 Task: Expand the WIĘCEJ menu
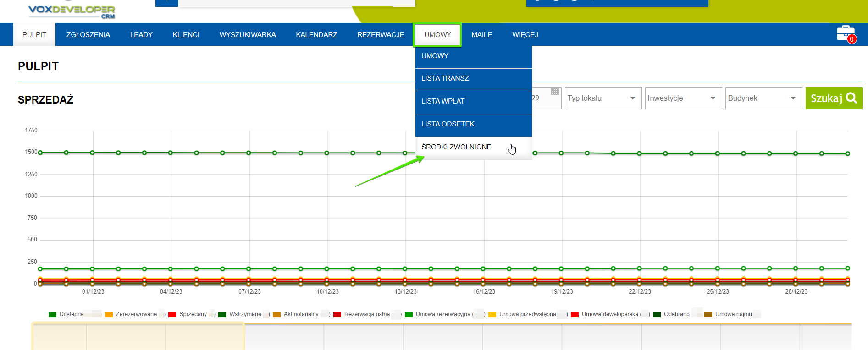[x=525, y=35]
